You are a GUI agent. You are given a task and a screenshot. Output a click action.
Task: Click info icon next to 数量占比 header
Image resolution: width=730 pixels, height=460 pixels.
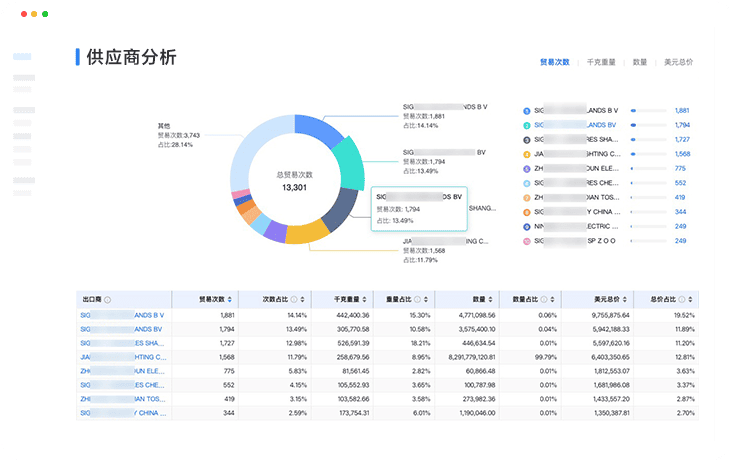542,299
